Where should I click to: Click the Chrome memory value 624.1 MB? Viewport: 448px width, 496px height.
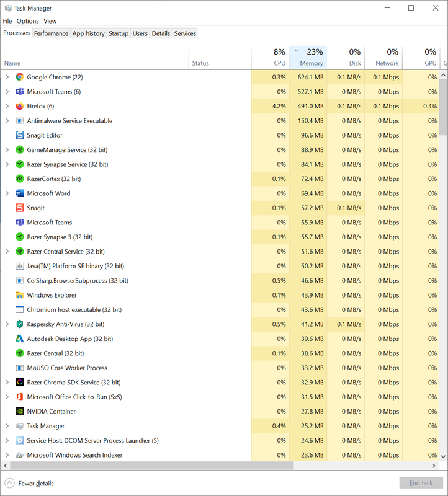310,77
